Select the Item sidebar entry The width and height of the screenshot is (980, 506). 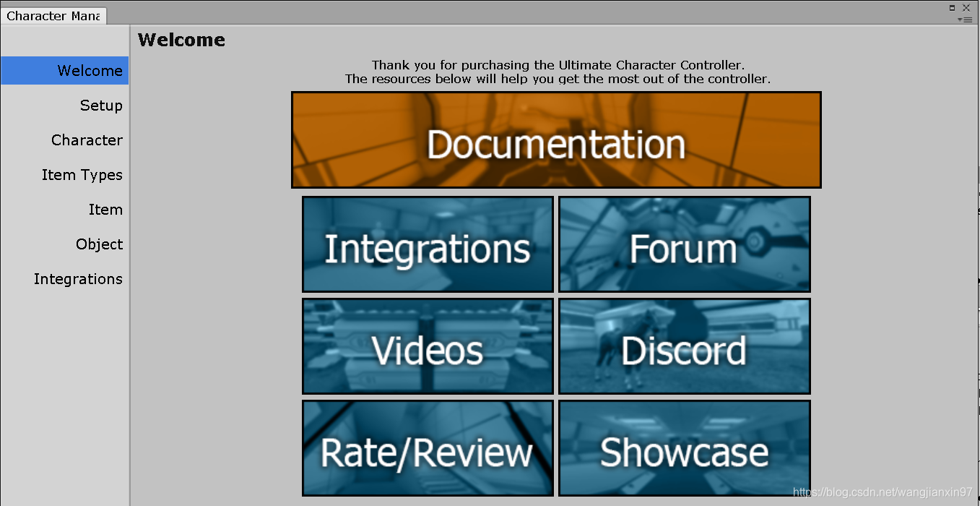(65, 210)
